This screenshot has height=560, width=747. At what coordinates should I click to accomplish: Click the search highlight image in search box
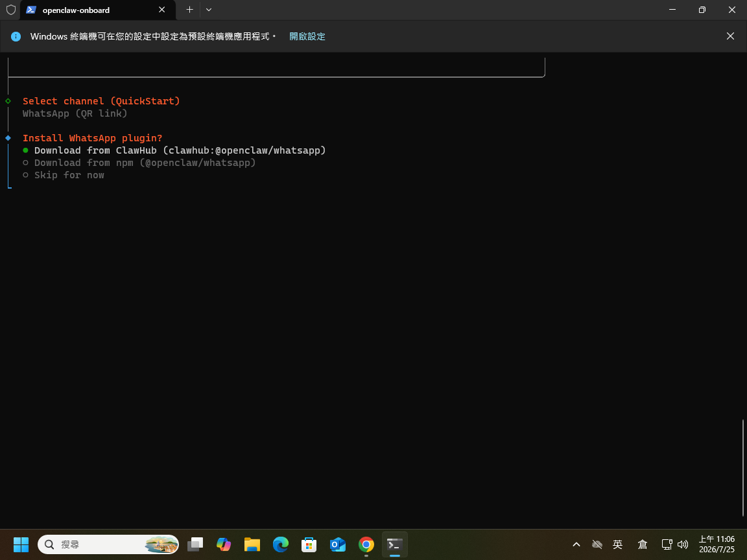[161, 544]
